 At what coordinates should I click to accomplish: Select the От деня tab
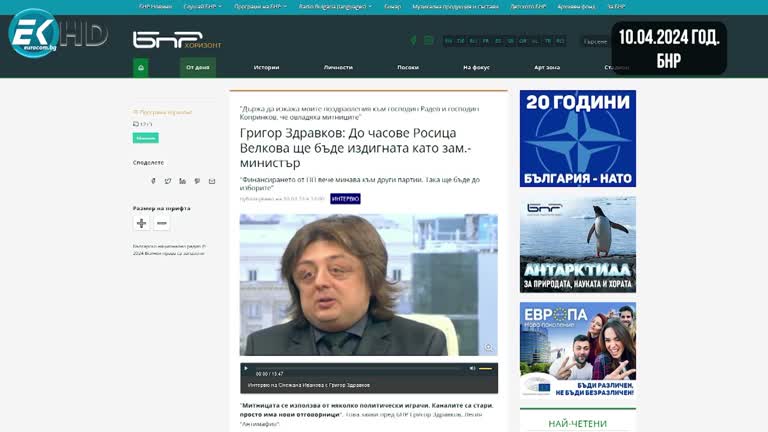coord(198,68)
